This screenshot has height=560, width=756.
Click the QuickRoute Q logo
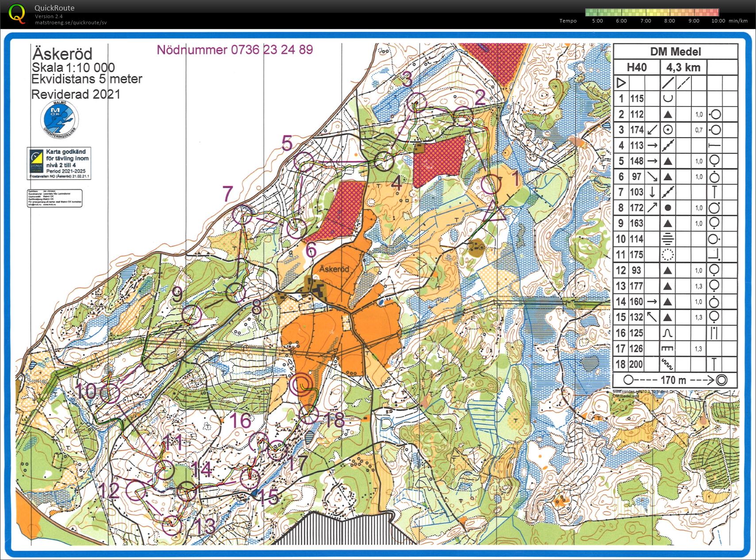tap(17, 14)
